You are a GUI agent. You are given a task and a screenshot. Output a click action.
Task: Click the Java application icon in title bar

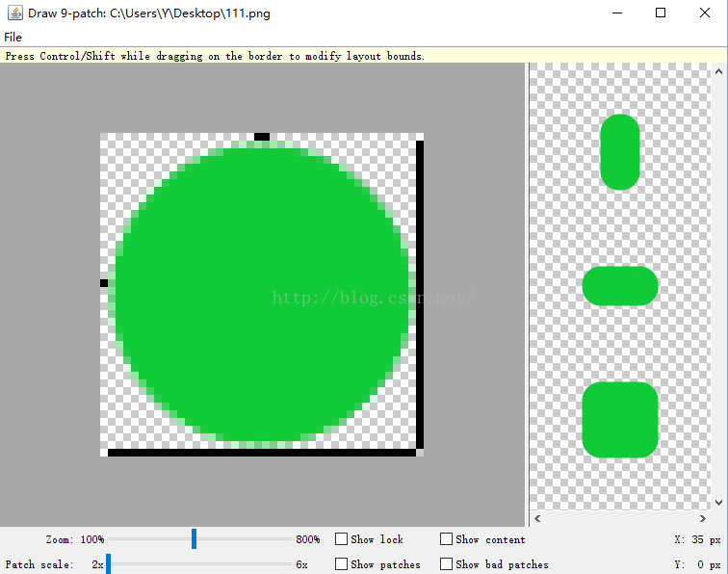coord(14,13)
